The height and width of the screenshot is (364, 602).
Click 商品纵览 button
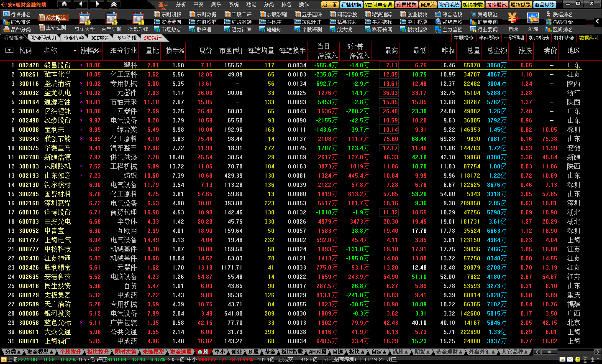click(x=545, y=5)
